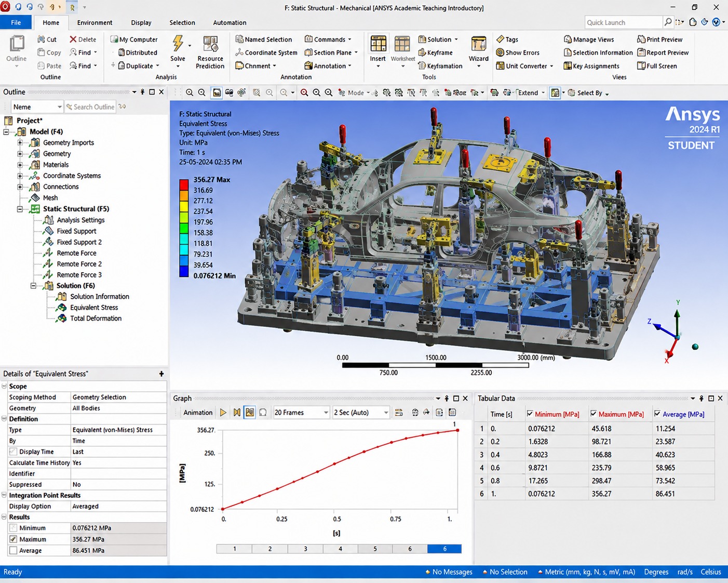Open the File menu
Screen dimensions: 728x583
point(16,22)
